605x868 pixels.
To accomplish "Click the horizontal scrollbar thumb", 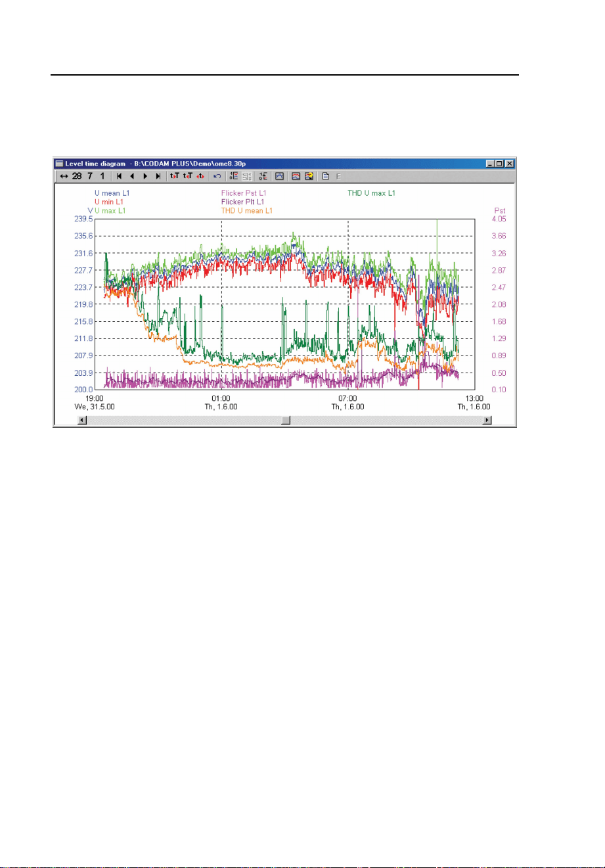I will 285,421.
